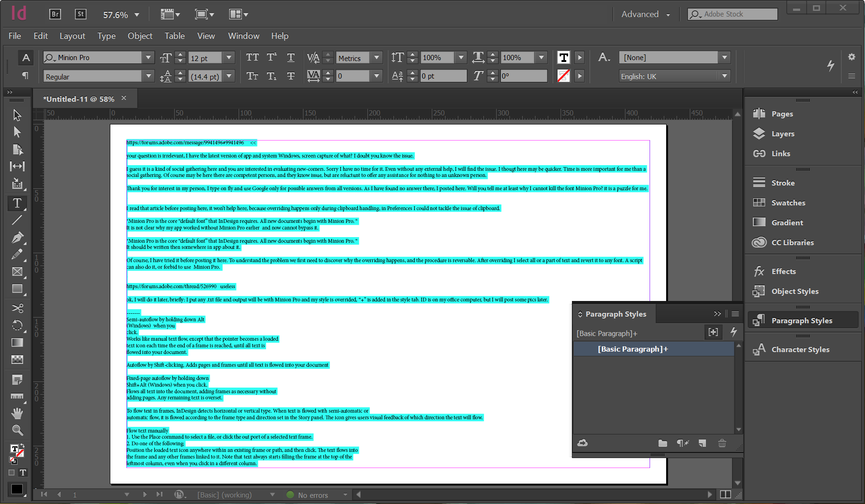Toggle Superscript formatting

coord(272,57)
